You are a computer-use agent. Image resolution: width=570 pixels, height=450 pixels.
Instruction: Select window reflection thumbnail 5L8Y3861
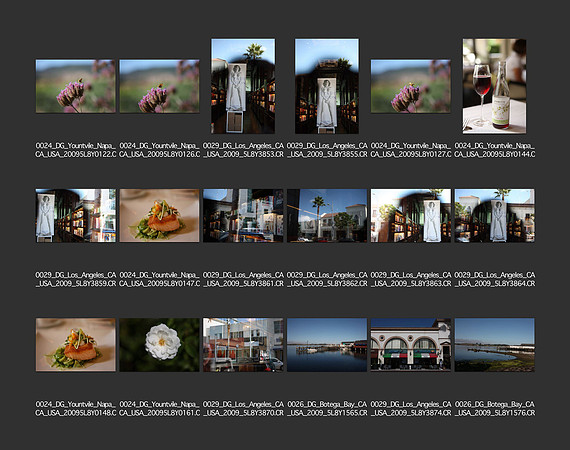[x=243, y=216]
